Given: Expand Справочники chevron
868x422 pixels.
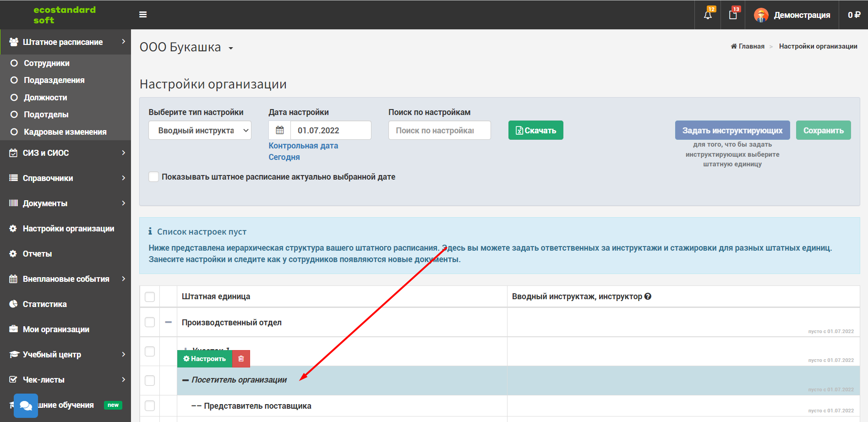Looking at the screenshot, I should [124, 178].
